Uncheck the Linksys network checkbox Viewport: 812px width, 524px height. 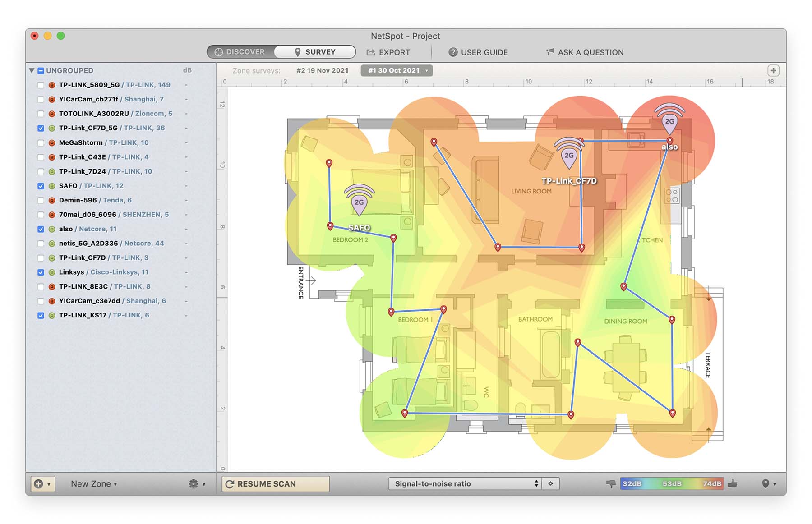[x=41, y=272]
